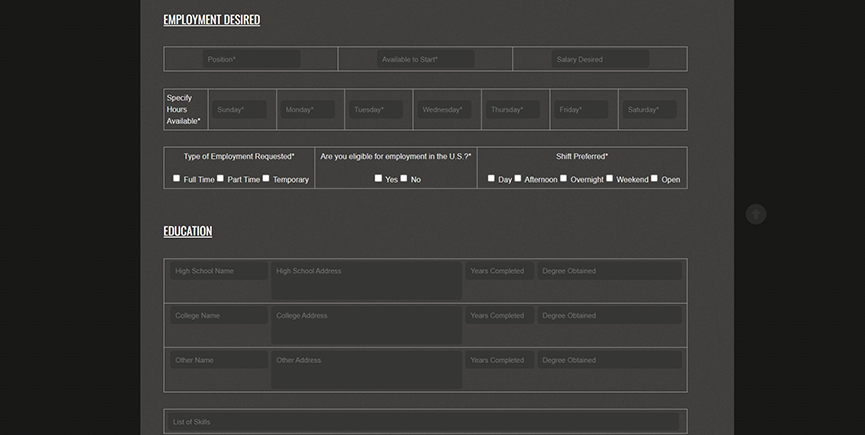This screenshot has width=865, height=435.
Task: Focus the College Address text area
Action: point(366,325)
